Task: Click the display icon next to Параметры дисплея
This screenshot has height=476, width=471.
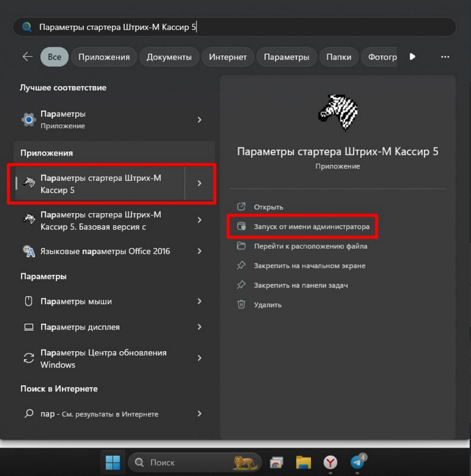Action: [x=29, y=327]
